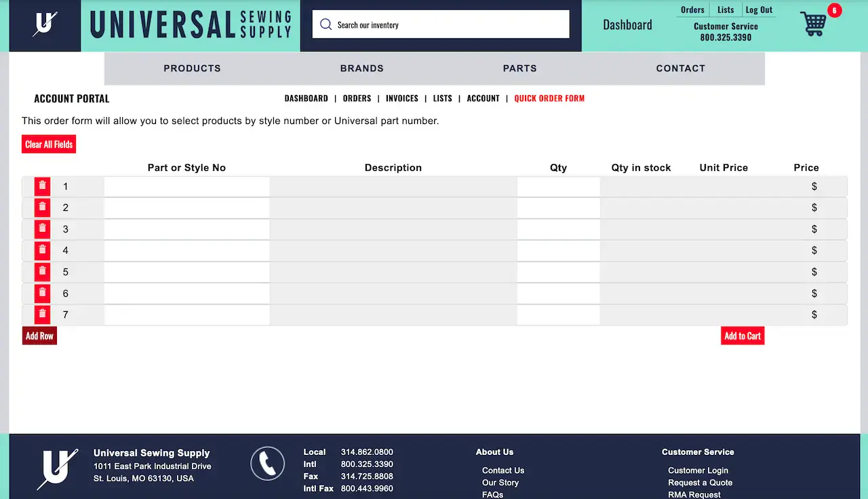Open Customer Login footer link
Screen dimensions: 868x499
[698, 471]
